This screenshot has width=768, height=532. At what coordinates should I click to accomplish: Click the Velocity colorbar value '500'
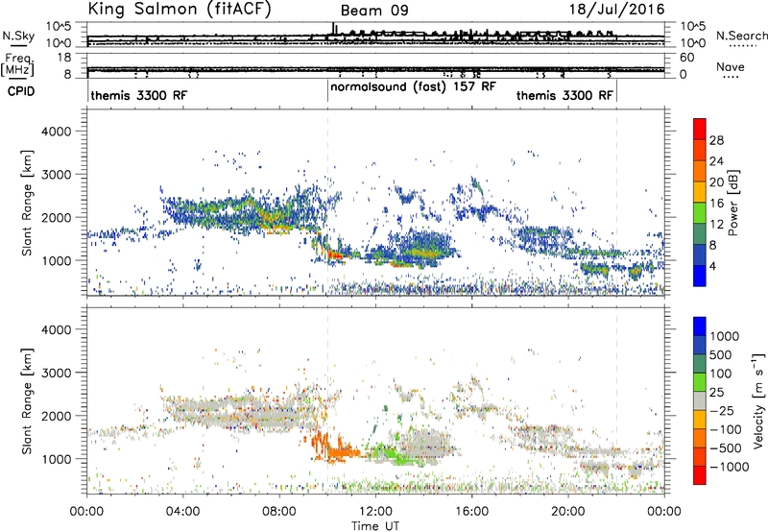pyautogui.click(x=721, y=354)
